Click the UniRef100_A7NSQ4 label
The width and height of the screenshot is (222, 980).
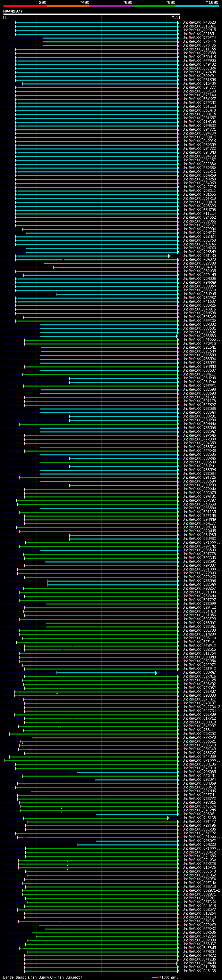(x=199, y=951)
